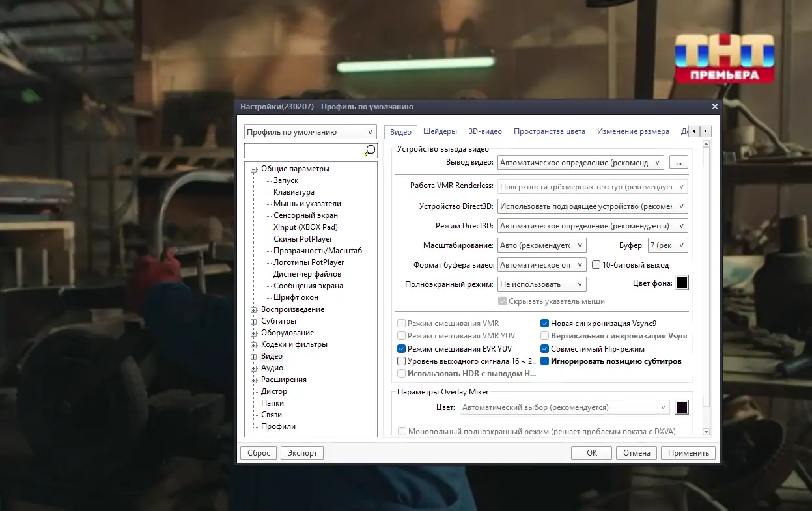Image resolution: width=812 pixels, height=511 pixels.
Task: Click the settings search input field
Action: tap(303, 151)
